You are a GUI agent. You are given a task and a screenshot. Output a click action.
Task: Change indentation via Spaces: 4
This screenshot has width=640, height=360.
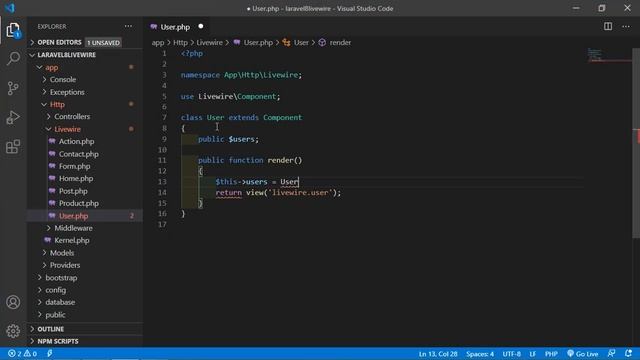pyautogui.click(x=480, y=354)
